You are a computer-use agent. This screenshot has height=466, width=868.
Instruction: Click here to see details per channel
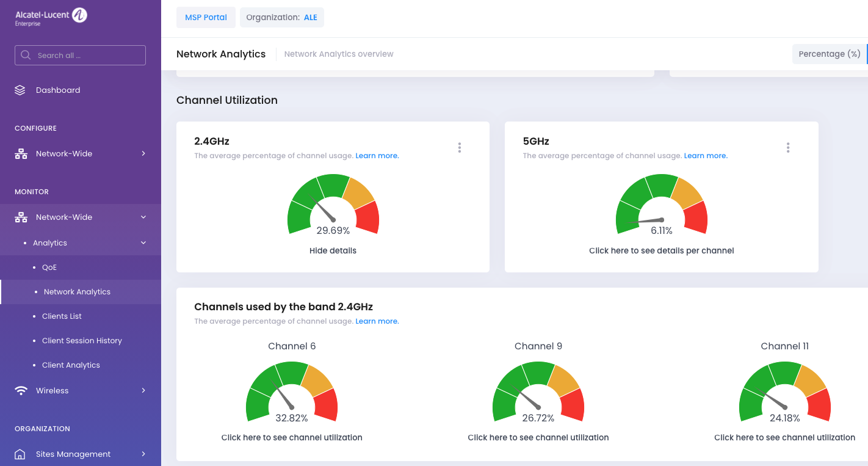(x=661, y=250)
